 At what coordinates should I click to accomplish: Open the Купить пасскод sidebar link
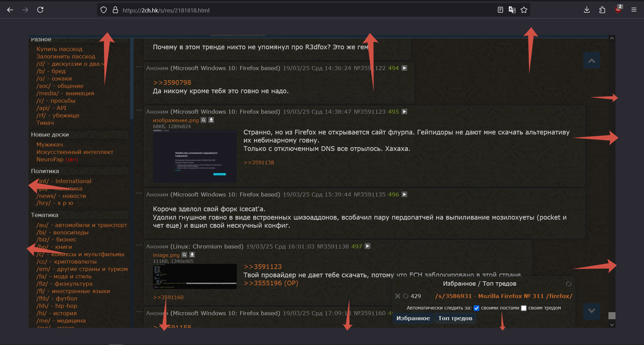[x=59, y=49]
